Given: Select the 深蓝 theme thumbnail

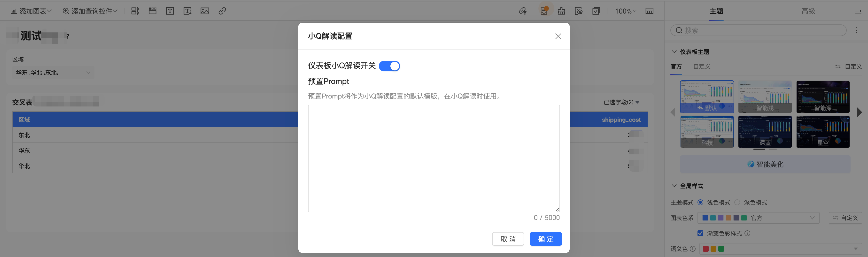Looking at the screenshot, I should pos(765,132).
